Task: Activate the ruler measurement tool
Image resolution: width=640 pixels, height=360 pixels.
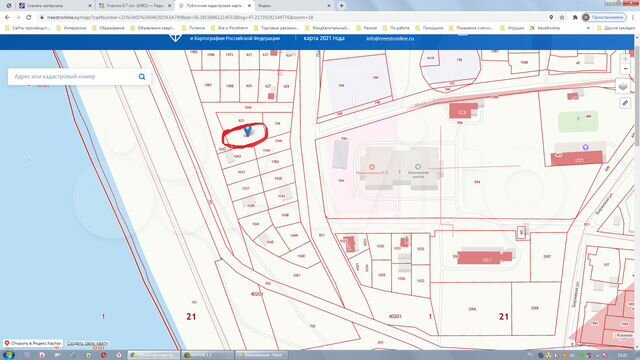Action: pyautogui.click(x=625, y=103)
